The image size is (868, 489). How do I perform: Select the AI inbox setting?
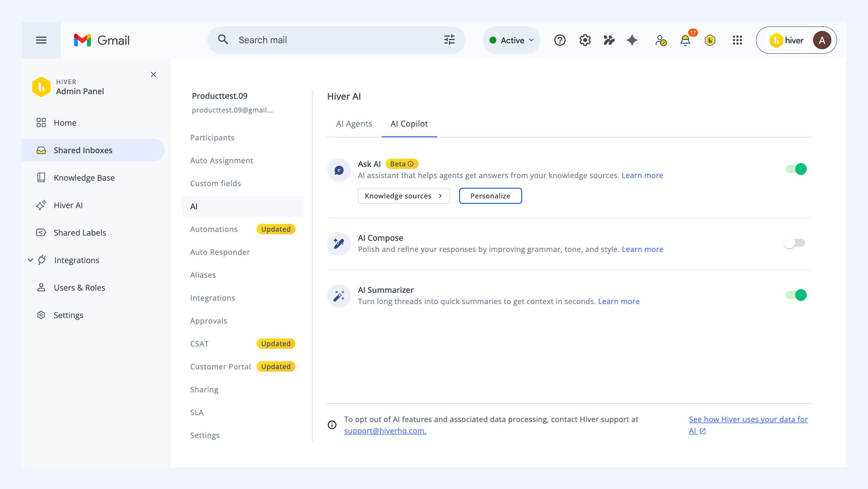pyautogui.click(x=242, y=206)
